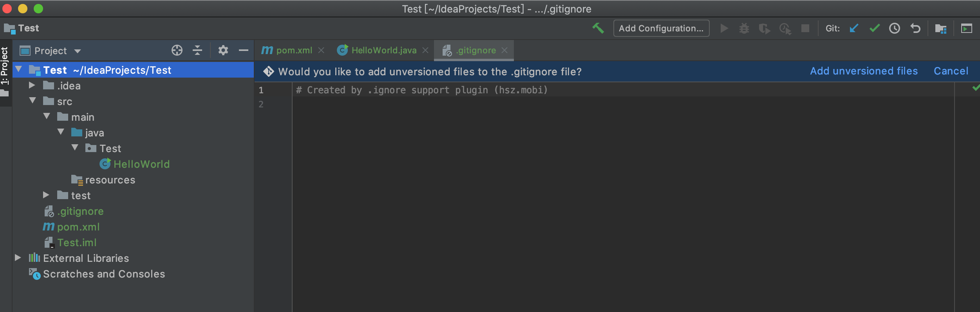Click the Build Project hammer icon
Image resolution: width=980 pixels, height=312 pixels.
point(598,28)
